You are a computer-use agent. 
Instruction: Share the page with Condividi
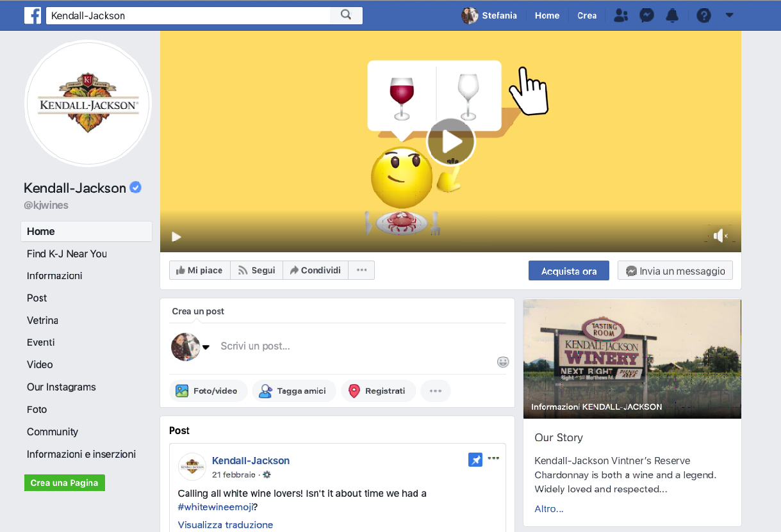316,270
